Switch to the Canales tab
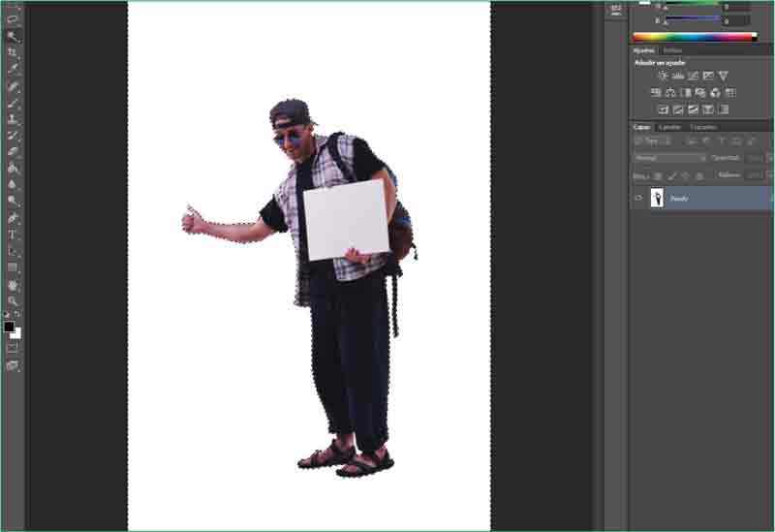The image size is (775, 532). tap(669, 127)
